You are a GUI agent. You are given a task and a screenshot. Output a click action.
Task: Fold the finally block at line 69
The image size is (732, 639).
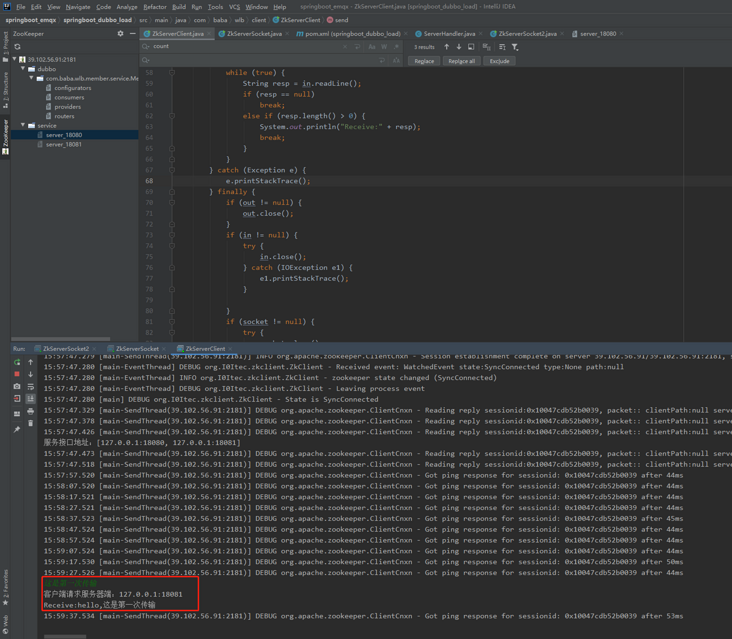[172, 192]
